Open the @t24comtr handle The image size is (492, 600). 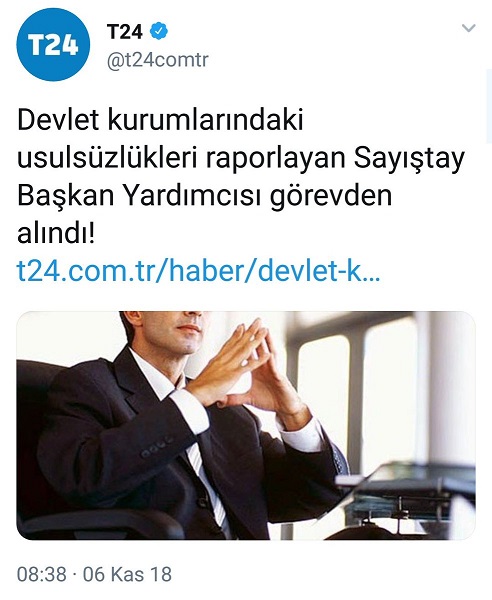point(158,59)
